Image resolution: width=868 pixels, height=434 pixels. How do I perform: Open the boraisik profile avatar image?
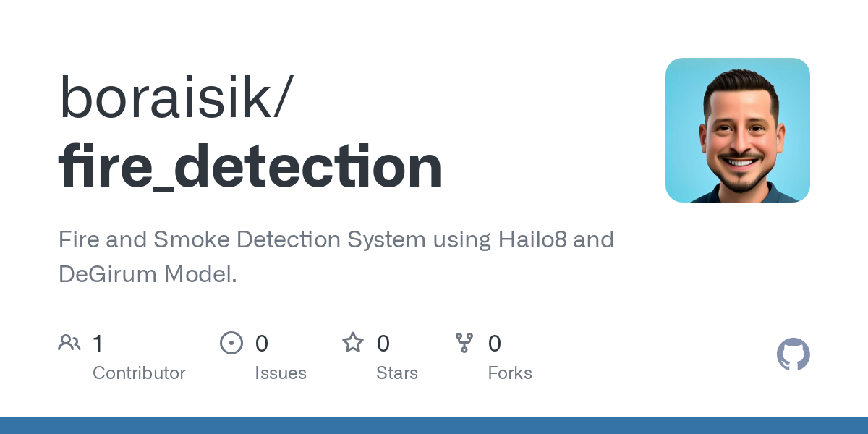click(x=737, y=130)
